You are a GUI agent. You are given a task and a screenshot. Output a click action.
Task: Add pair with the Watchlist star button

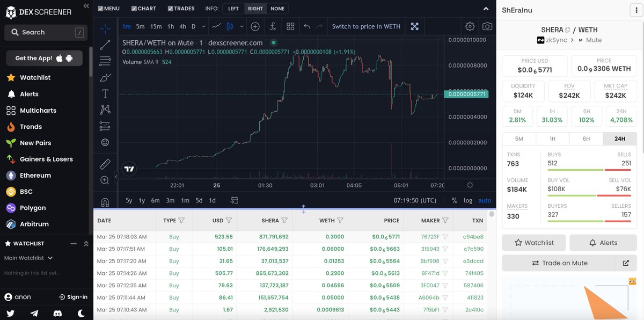534,243
